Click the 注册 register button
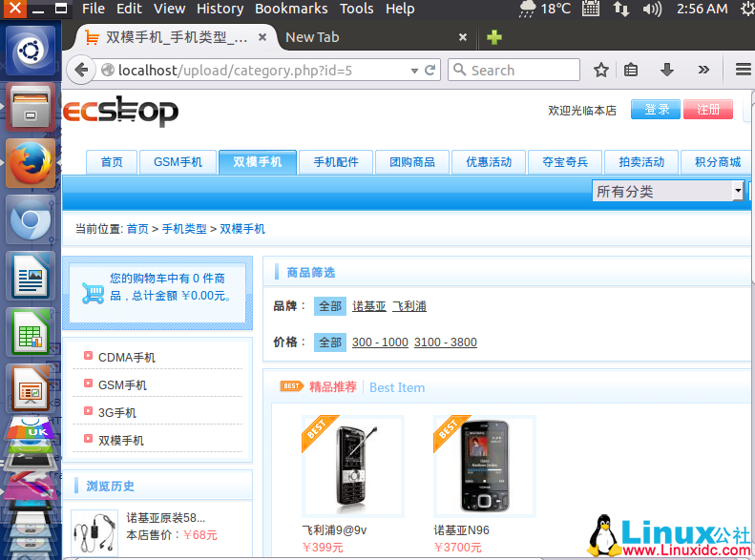This screenshot has height=560, width=755. tap(708, 110)
